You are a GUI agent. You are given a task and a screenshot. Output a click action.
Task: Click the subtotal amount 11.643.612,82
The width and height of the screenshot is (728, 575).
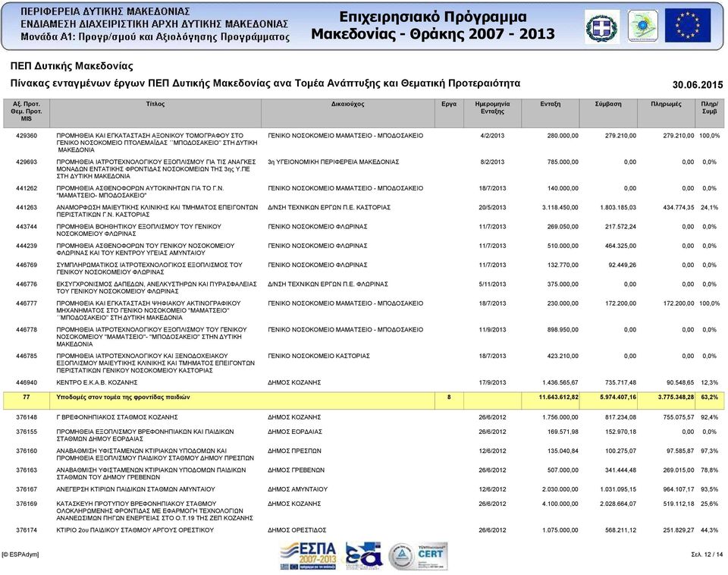[x=559, y=397]
